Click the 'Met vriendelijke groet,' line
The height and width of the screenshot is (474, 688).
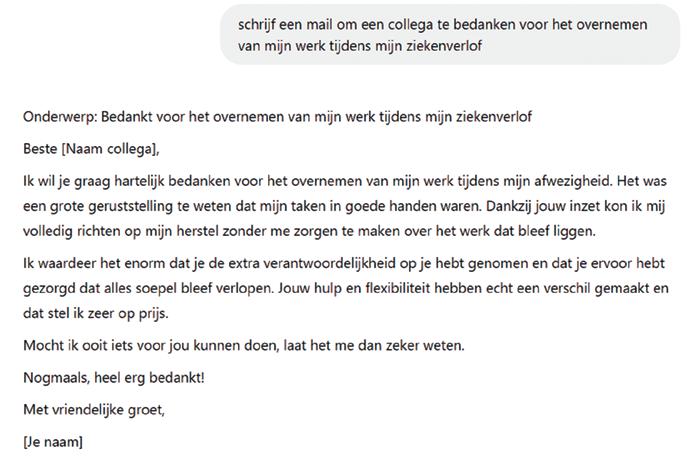94,409
